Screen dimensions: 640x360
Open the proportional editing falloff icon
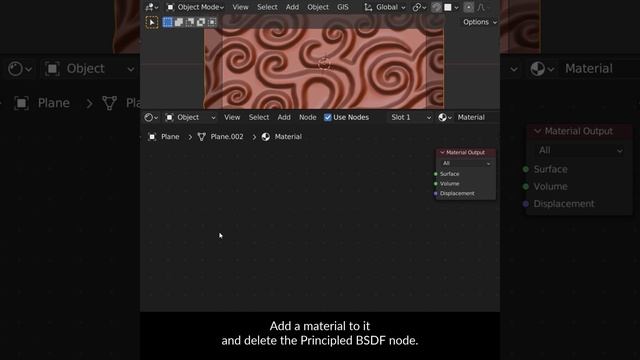pyautogui.click(x=482, y=7)
